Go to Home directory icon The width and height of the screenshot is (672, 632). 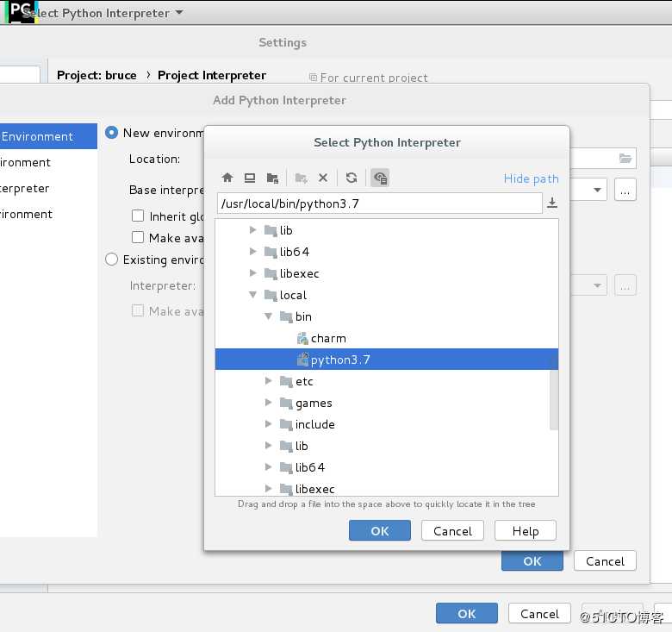pos(227,178)
